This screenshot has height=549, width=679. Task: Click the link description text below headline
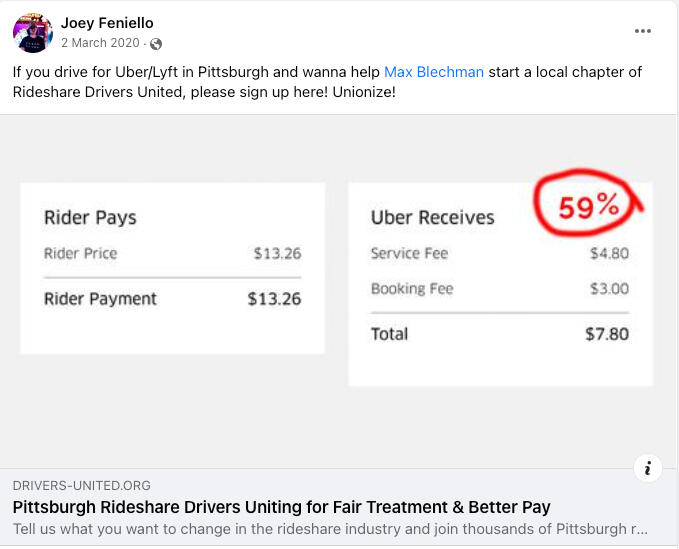click(330, 529)
